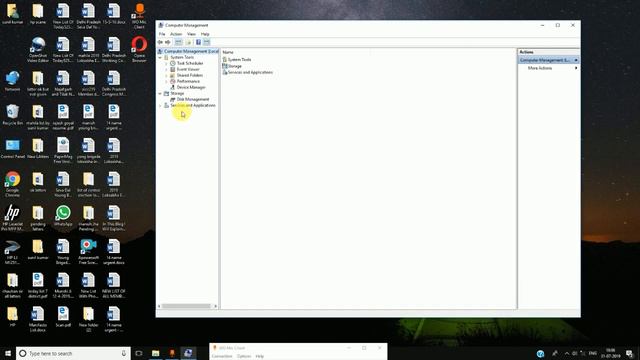Select Device Manager icon in tree

click(173, 87)
